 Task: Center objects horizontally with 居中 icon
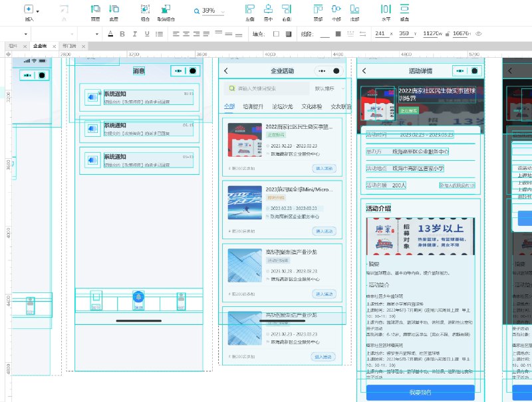click(x=268, y=9)
